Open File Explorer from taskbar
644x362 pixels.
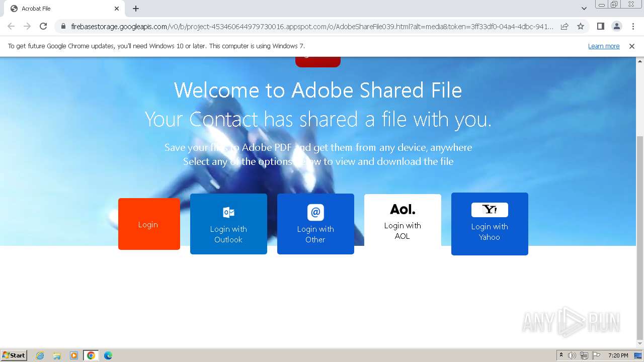[57, 355]
